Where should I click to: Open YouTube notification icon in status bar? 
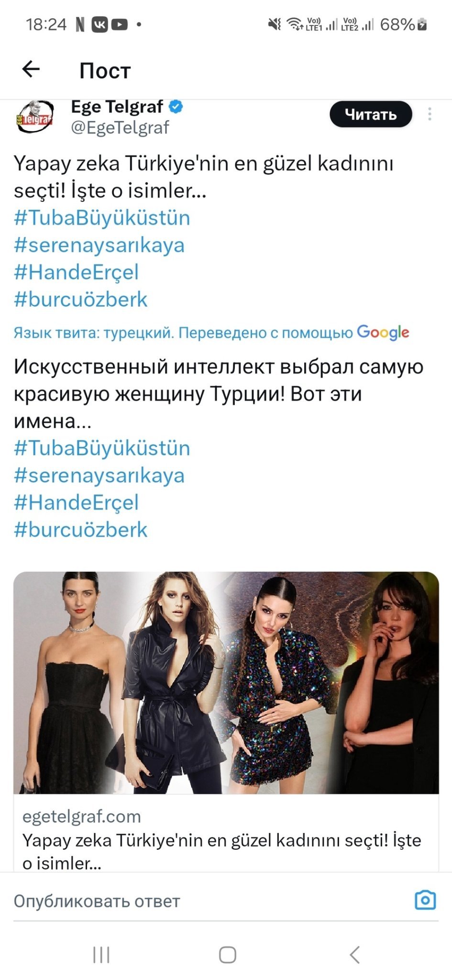point(120,24)
